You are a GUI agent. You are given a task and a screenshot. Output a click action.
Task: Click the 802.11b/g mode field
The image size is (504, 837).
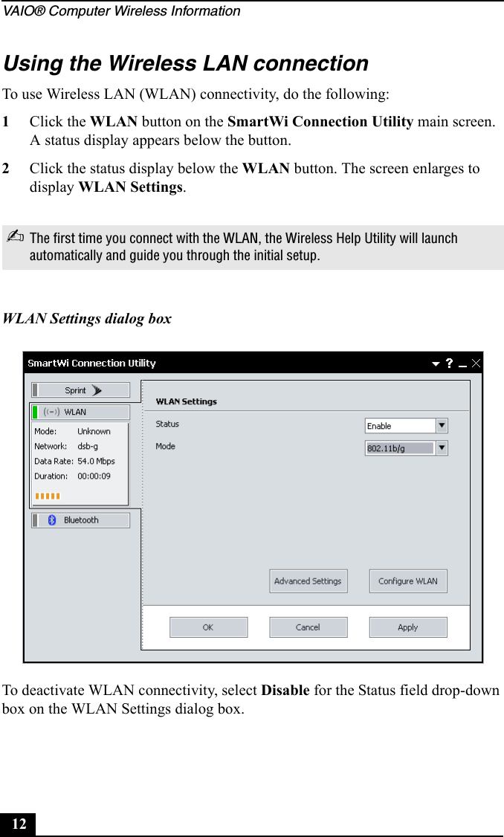click(x=401, y=447)
